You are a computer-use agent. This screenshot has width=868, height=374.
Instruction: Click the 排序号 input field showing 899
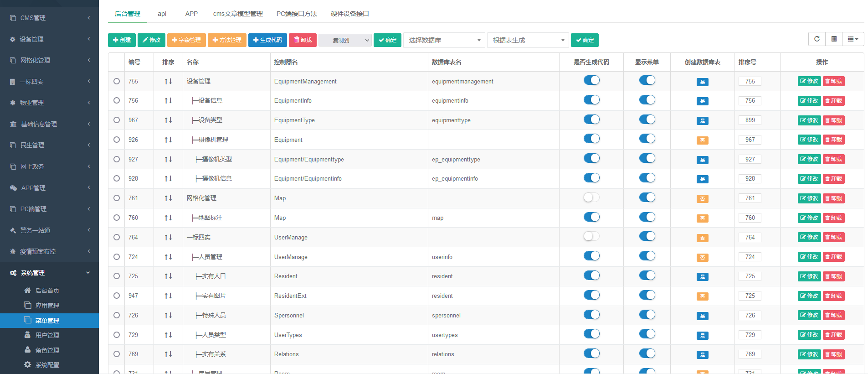[750, 120]
